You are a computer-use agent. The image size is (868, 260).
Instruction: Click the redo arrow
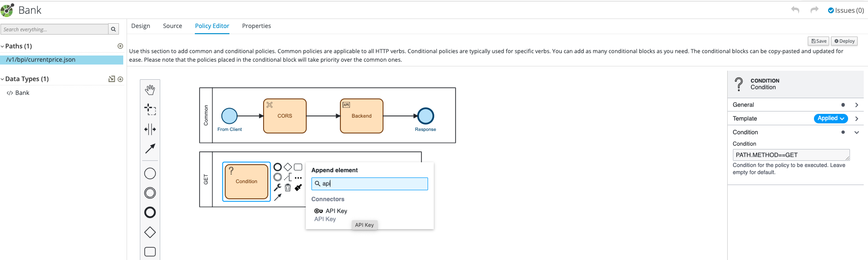click(814, 10)
